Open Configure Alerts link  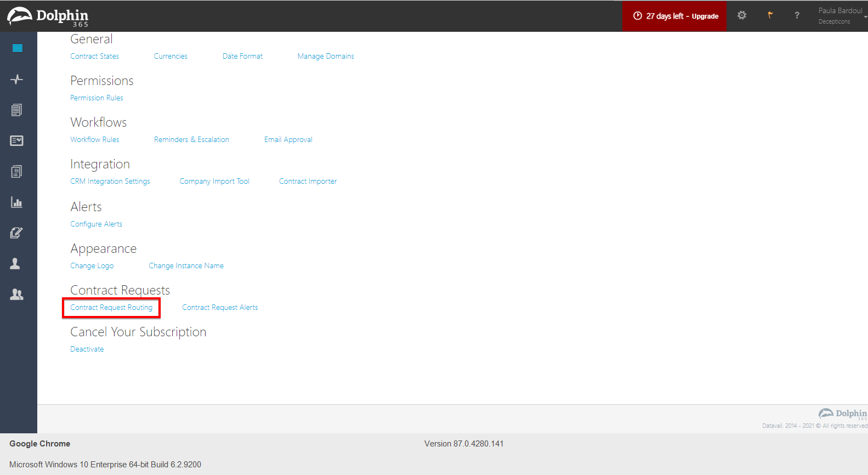96,224
